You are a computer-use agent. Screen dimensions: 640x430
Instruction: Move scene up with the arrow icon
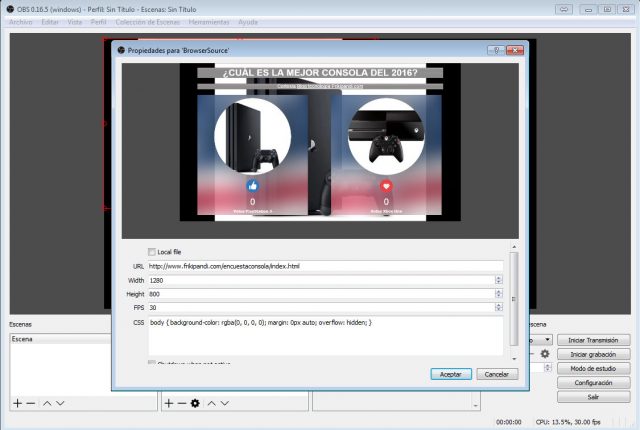46,403
